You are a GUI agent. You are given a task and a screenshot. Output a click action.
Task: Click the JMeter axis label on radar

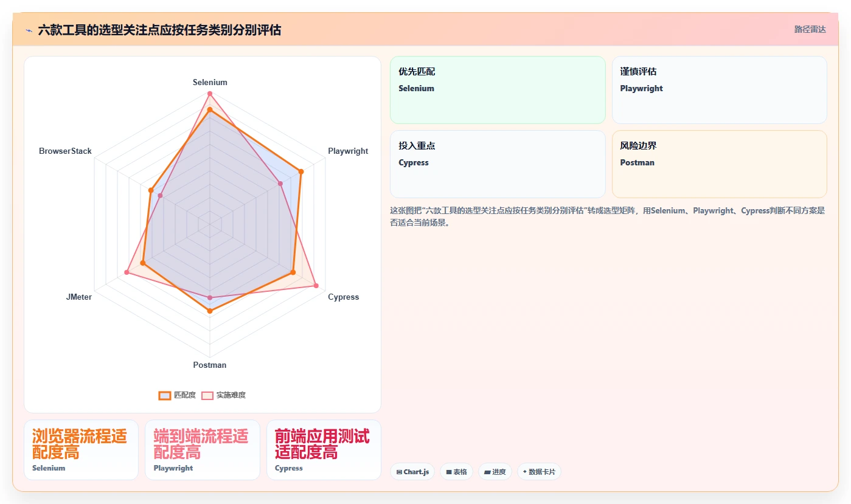79,297
